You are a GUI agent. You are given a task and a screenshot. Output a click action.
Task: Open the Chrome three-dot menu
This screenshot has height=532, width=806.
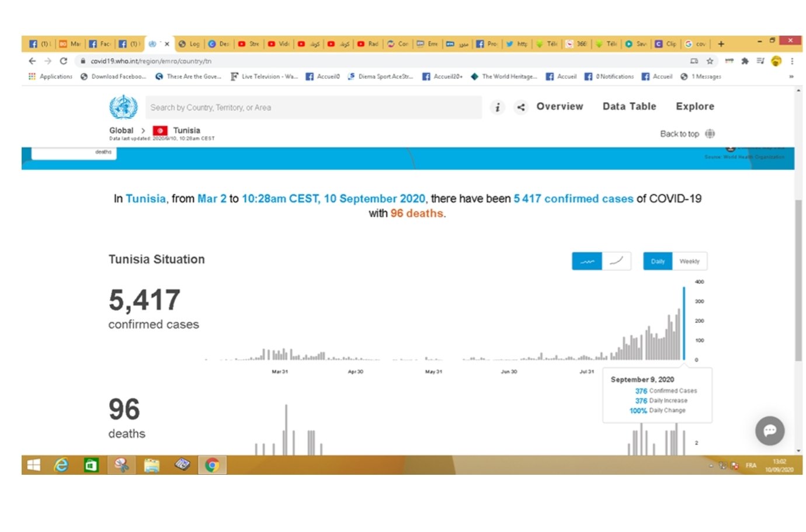[x=792, y=61]
